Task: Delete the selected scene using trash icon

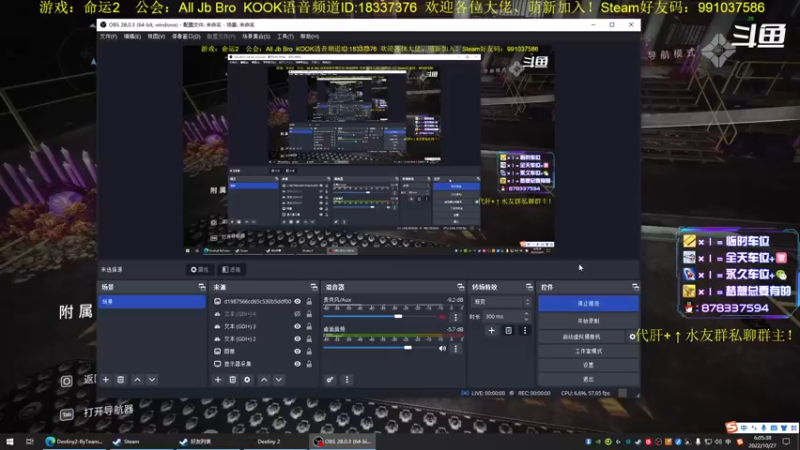Action: pyautogui.click(x=120, y=380)
